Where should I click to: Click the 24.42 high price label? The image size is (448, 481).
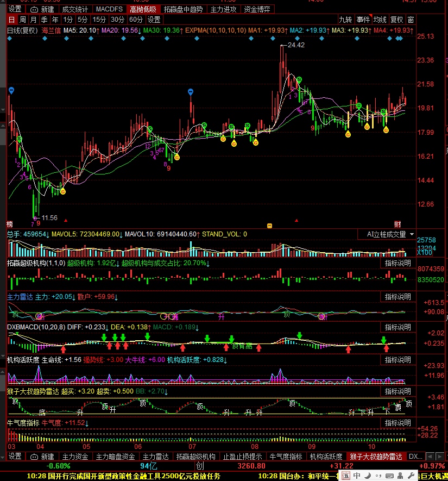tap(296, 45)
